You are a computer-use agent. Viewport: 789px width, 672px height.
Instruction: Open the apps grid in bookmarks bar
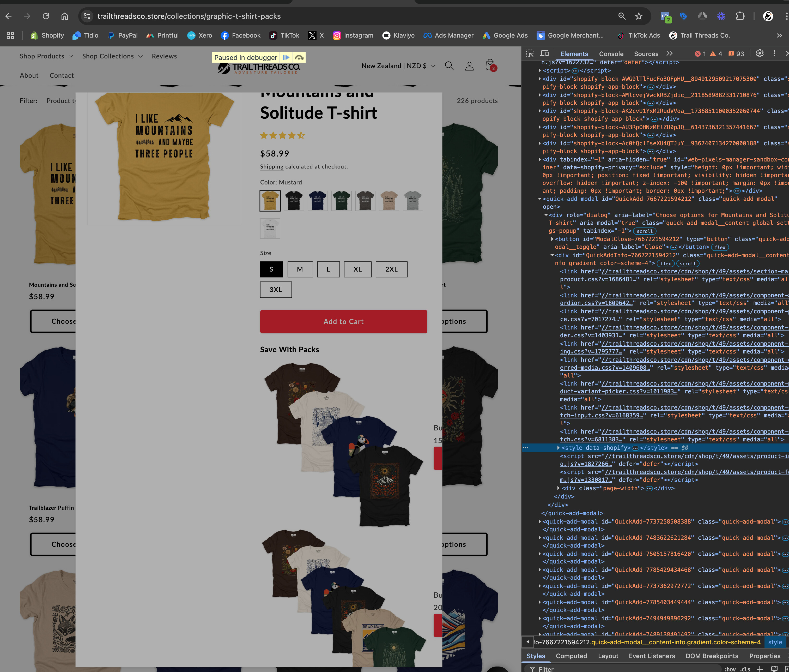[11, 35]
